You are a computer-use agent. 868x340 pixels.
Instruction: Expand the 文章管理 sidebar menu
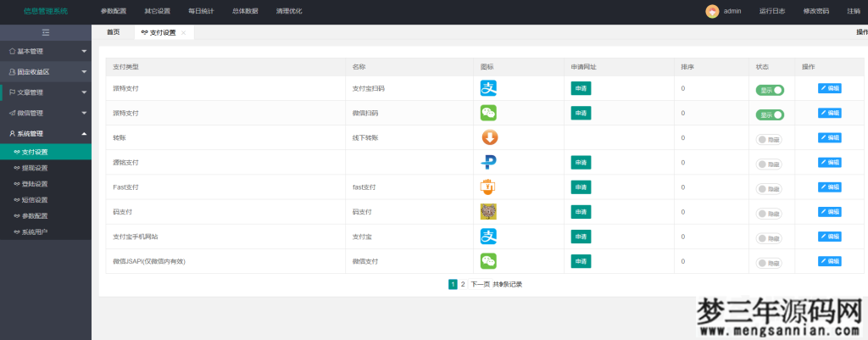pyautogui.click(x=46, y=92)
